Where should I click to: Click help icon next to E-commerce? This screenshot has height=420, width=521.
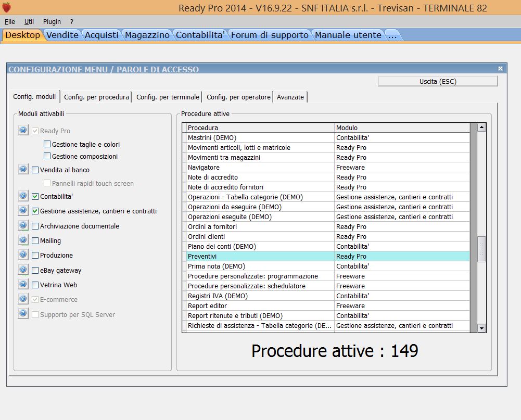(x=23, y=299)
